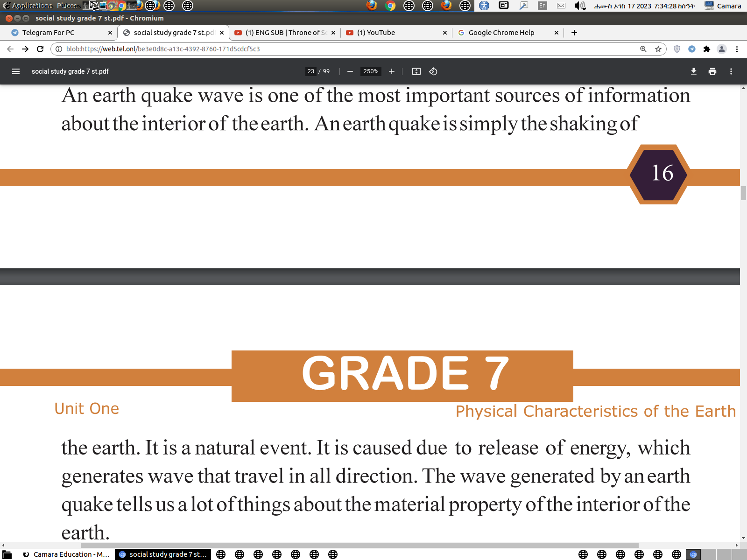Screen dimensions: 747x560
Task: Switch to the Telegram For PC tab
Action: click(x=56, y=33)
